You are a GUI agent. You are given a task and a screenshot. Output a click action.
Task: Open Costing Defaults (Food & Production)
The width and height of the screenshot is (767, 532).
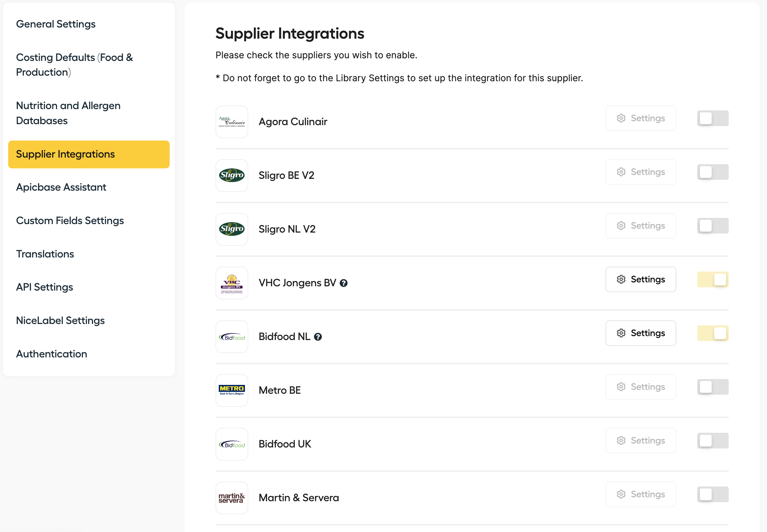[x=74, y=65]
